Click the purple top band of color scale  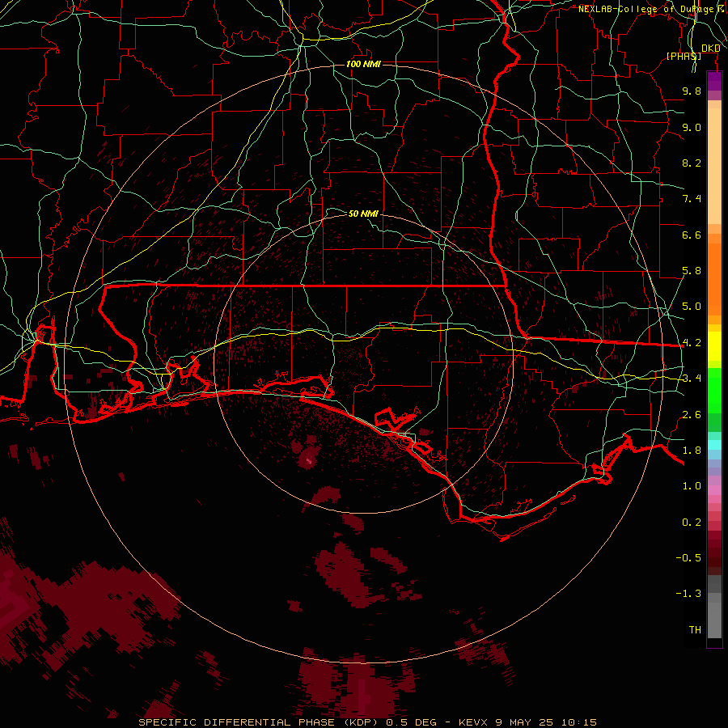(714, 82)
